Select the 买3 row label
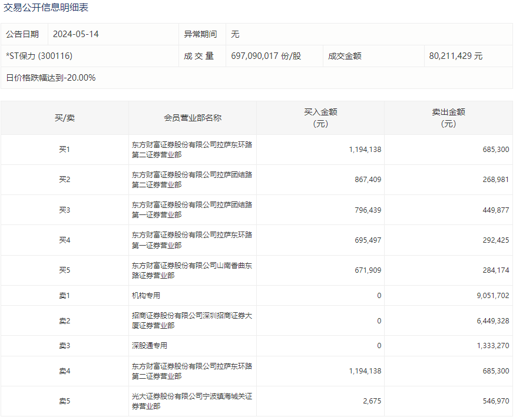This screenshot has width=516, height=420. click(x=65, y=210)
